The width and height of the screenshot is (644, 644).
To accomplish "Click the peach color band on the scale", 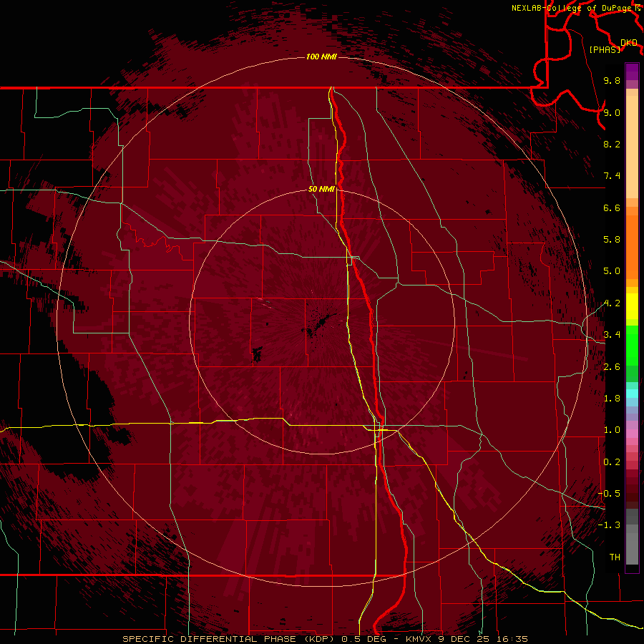I will tap(632, 147).
